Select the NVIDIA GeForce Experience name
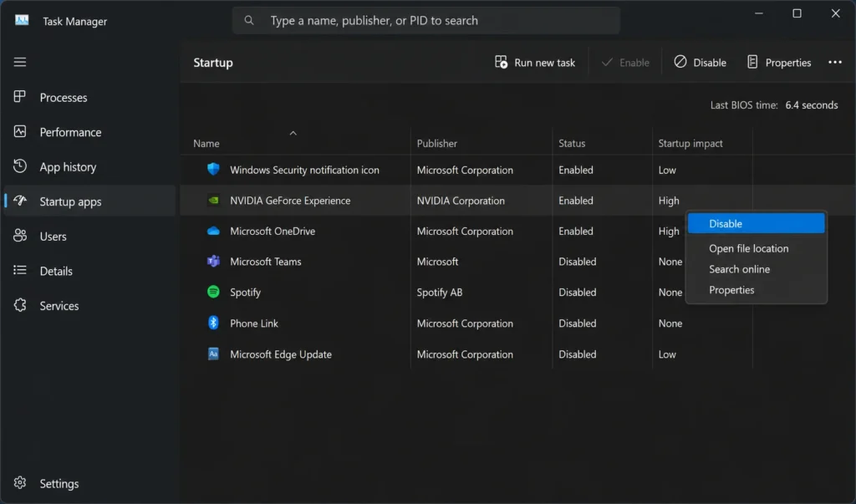856x504 pixels. 290,201
